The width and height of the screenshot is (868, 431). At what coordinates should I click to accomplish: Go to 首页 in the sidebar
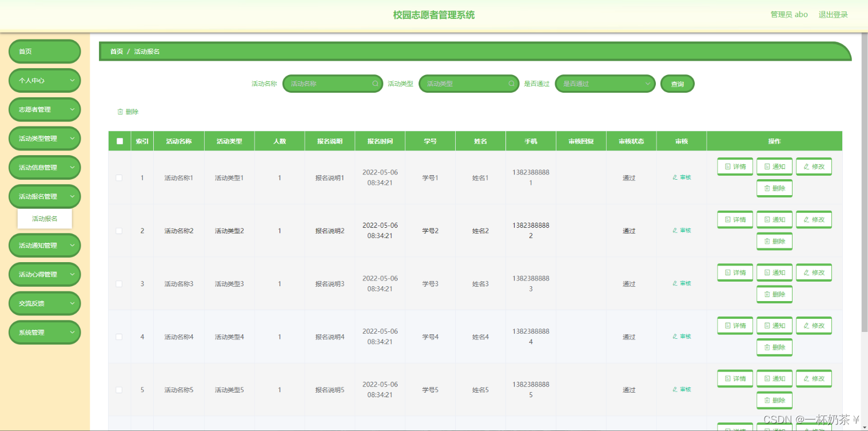pos(45,52)
